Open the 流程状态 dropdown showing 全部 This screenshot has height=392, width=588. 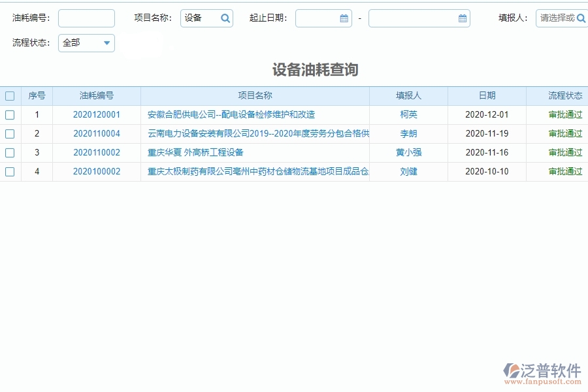(86, 43)
